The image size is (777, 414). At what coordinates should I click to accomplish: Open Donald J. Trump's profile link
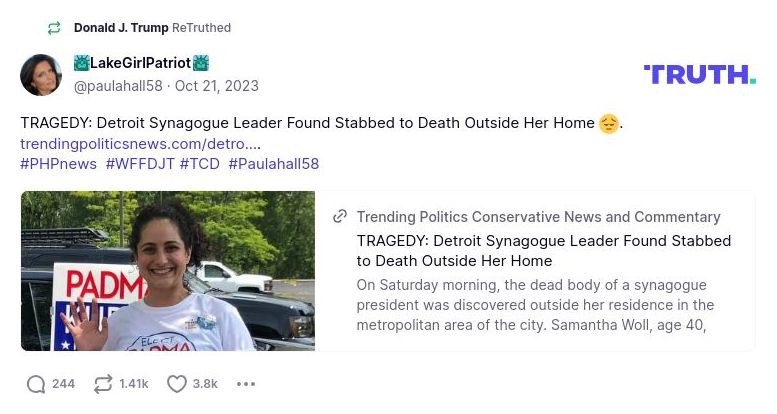(121, 28)
